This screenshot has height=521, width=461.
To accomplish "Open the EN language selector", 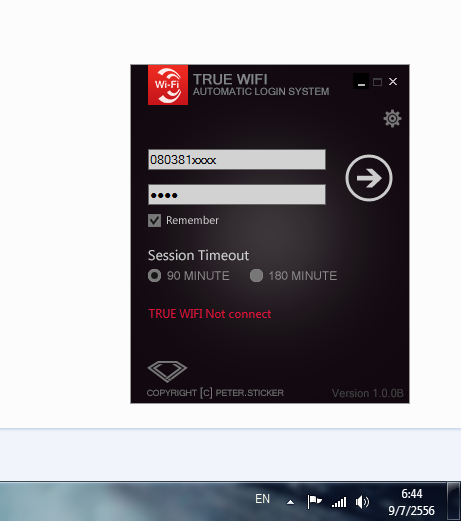I will 262,499.
